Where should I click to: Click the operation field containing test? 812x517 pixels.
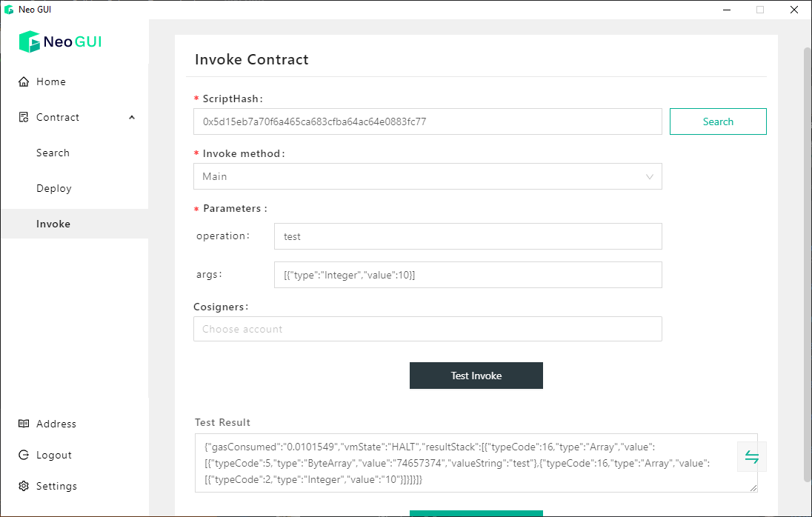pyautogui.click(x=467, y=236)
